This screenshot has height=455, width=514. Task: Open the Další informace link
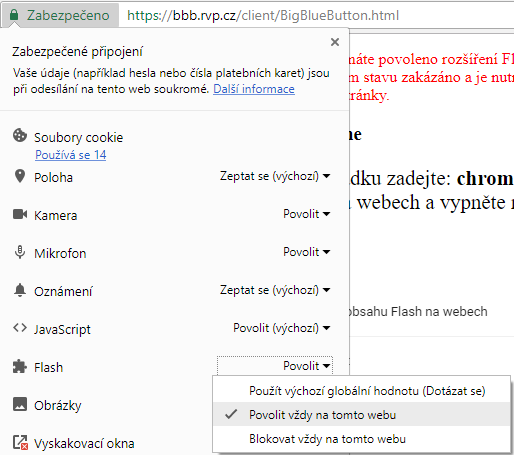point(254,89)
